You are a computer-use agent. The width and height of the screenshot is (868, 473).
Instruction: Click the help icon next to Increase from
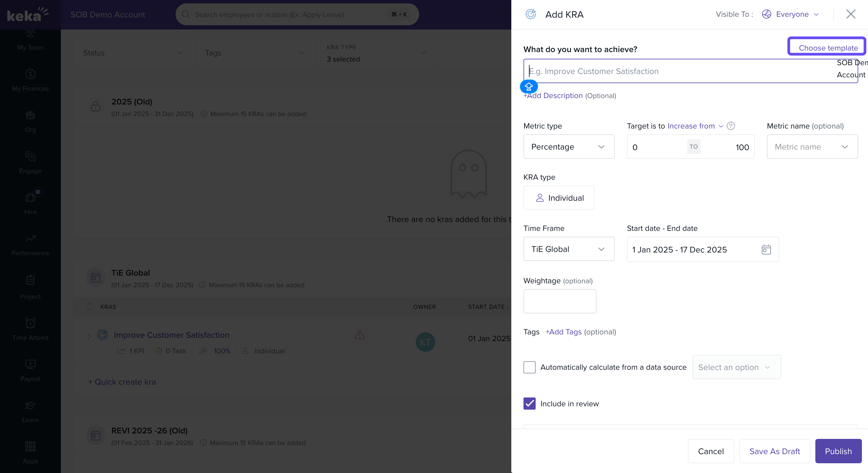(x=730, y=126)
